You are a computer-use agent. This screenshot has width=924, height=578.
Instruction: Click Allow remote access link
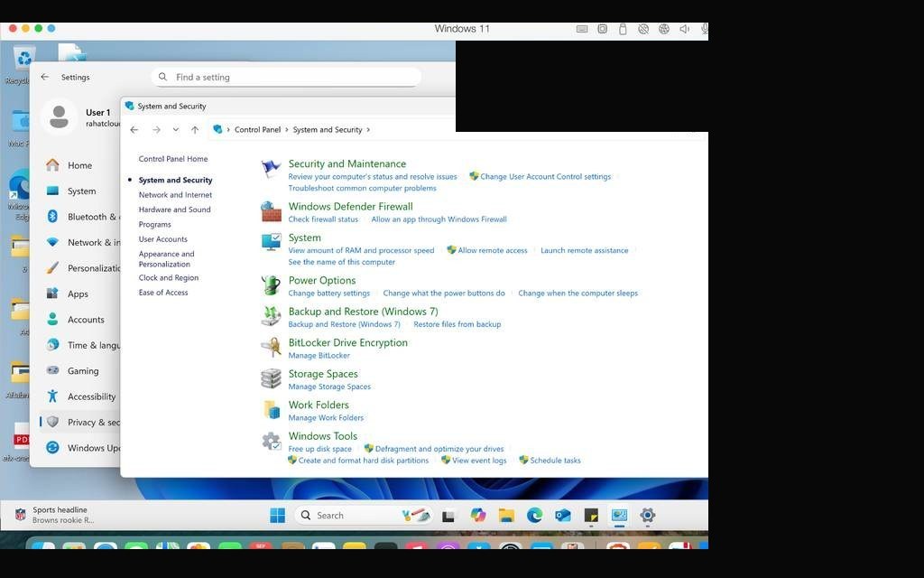pyautogui.click(x=493, y=251)
